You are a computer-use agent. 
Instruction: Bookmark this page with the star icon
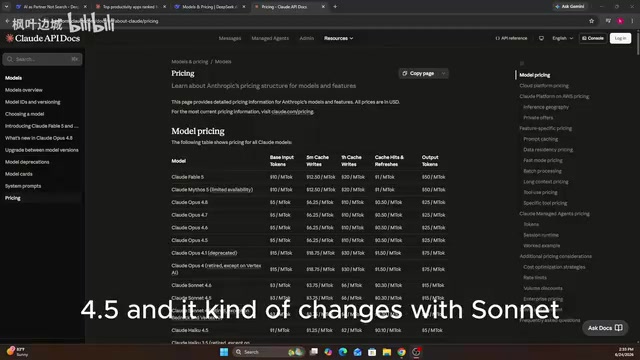pos(591,21)
